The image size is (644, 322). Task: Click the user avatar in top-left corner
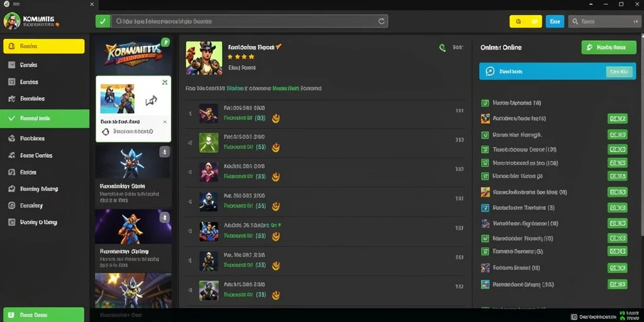click(x=11, y=21)
